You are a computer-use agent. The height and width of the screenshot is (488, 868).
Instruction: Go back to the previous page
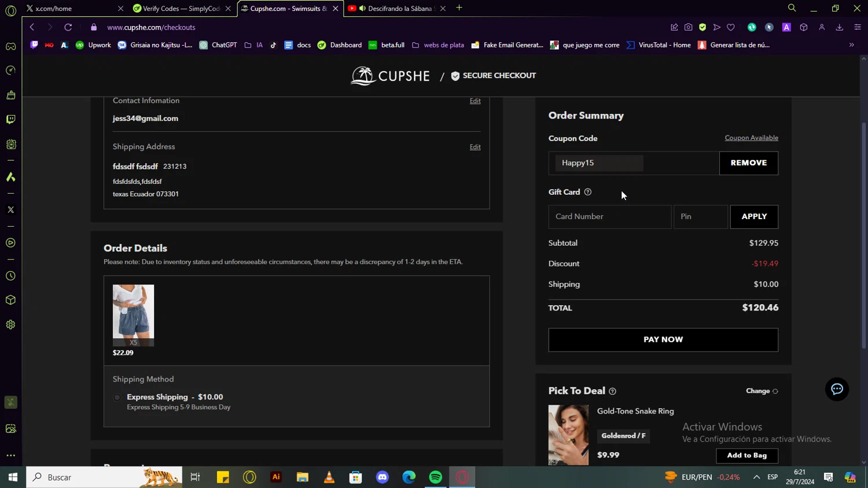pos(32,27)
